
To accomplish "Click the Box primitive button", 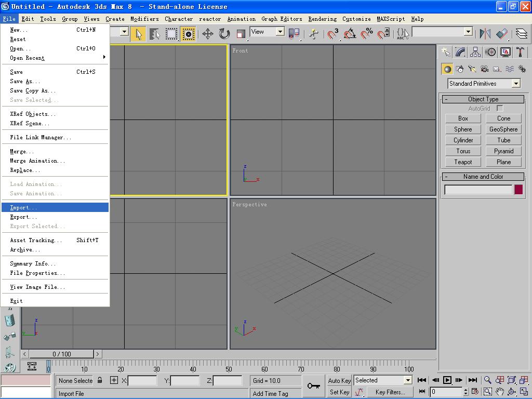I will point(463,118).
